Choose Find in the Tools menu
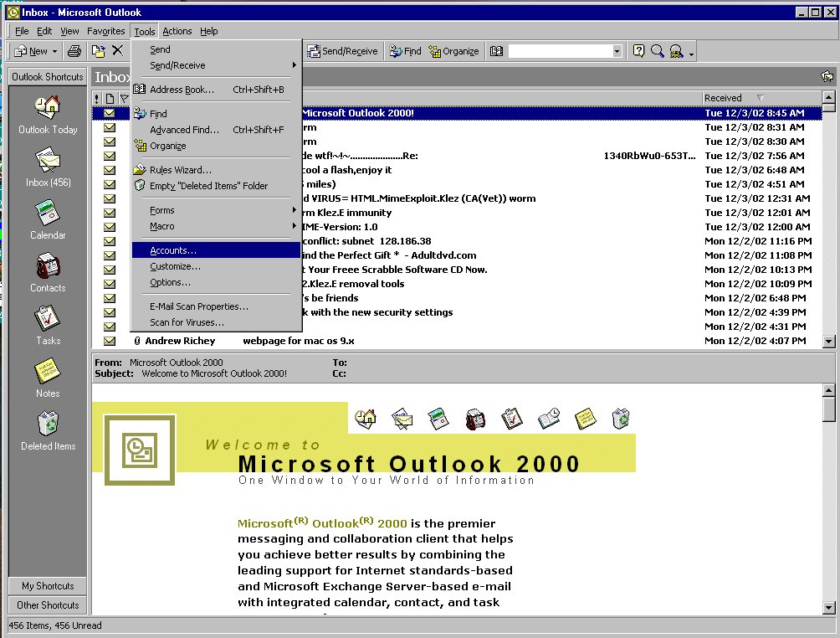The height and width of the screenshot is (638, 840). [x=216, y=114]
